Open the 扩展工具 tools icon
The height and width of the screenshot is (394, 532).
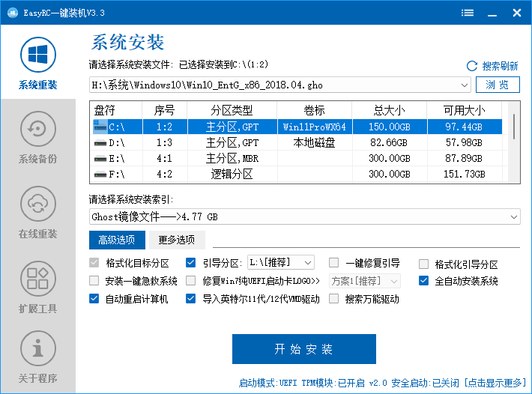click(37, 279)
